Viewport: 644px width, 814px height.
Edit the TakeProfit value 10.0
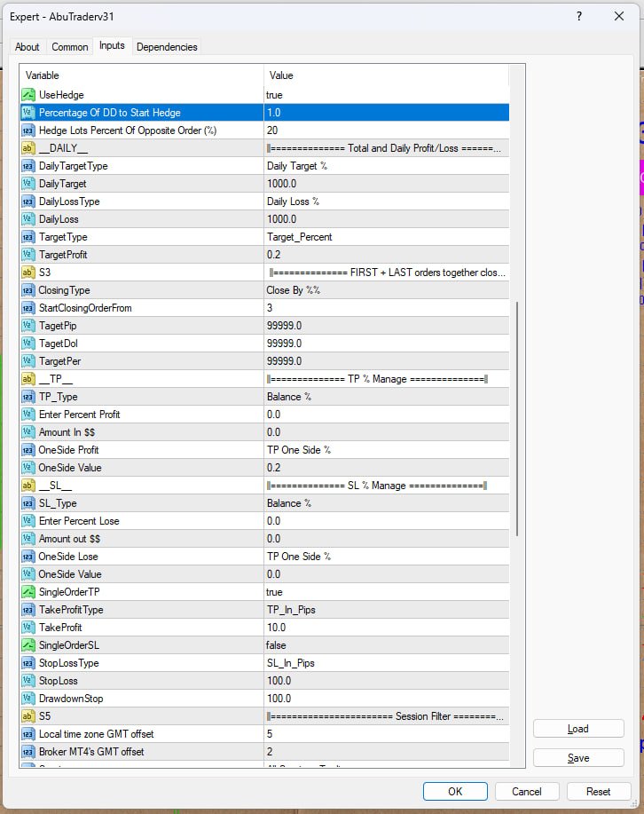tap(387, 628)
